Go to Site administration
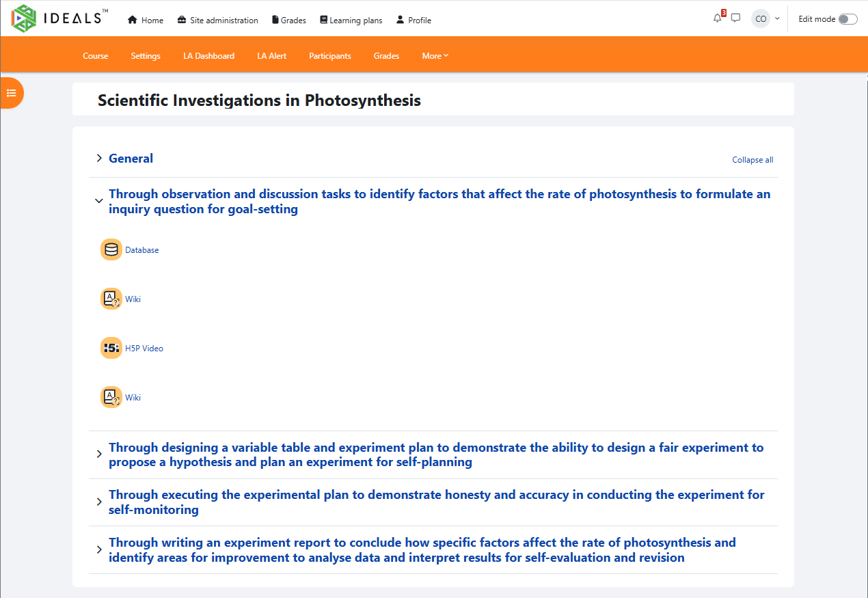Image resolution: width=868 pixels, height=598 pixels. tap(217, 21)
